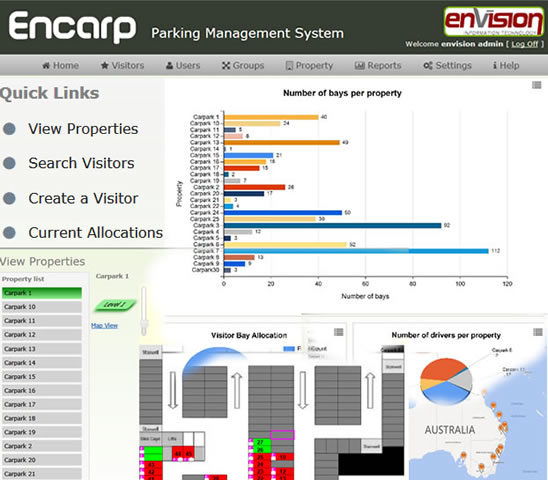Select Carpark 16 in property list
The height and width of the screenshot is (480, 548).
pos(42,391)
